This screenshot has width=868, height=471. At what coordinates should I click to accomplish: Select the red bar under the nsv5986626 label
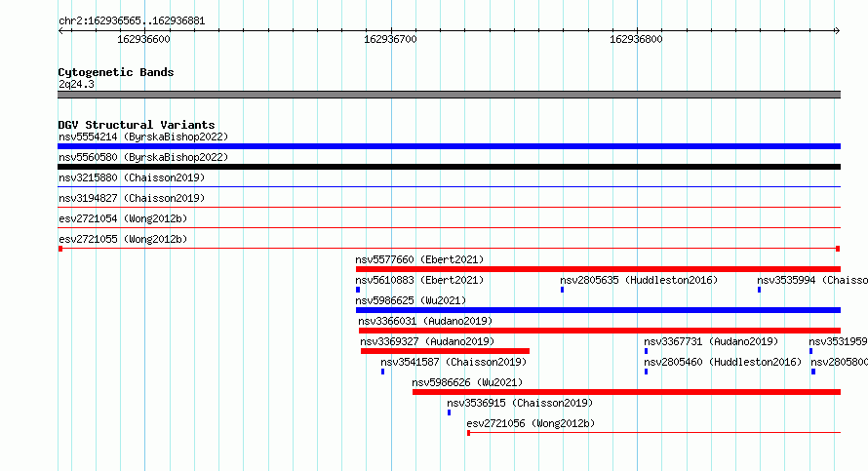(x=627, y=392)
